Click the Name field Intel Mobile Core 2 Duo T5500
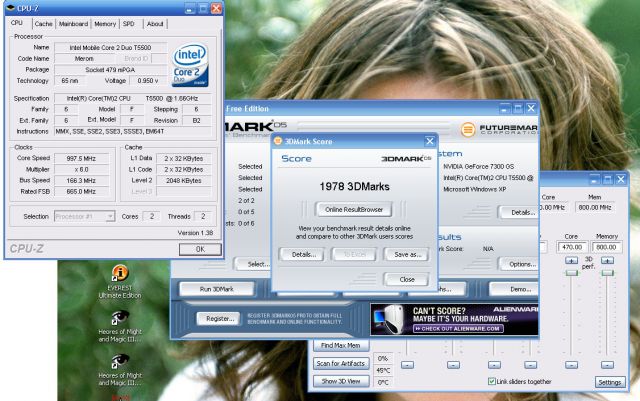 pyautogui.click(x=110, y=47)
